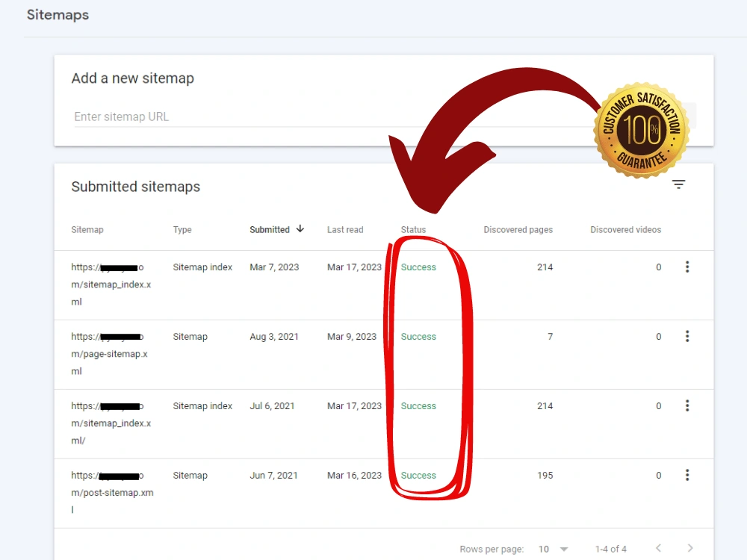Open more options for page-sitemap.xml row

pos(687,336)
